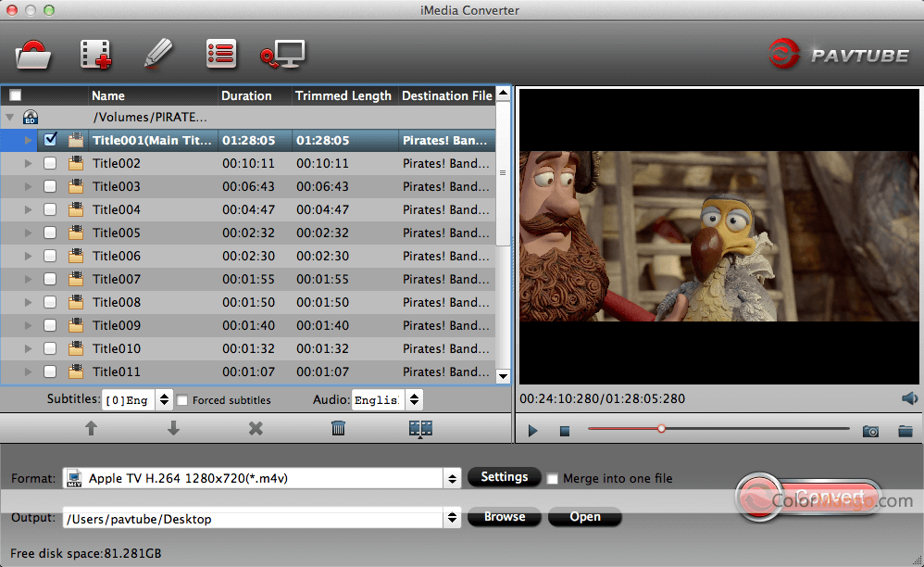Image resolution: width=924 pixels, height=567 pixels.
Task: Open the Audio language dropdown
Action: click(x=414, y=399)
